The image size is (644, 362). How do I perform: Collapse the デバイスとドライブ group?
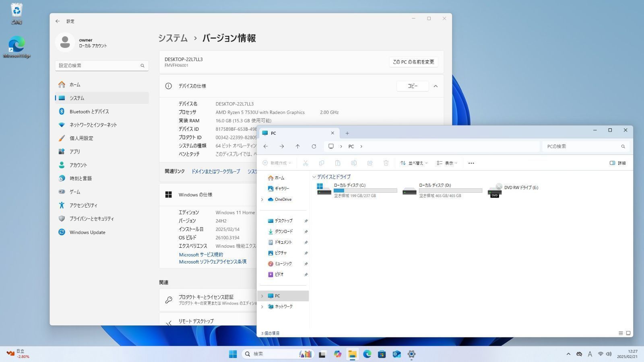pos(314,177)
